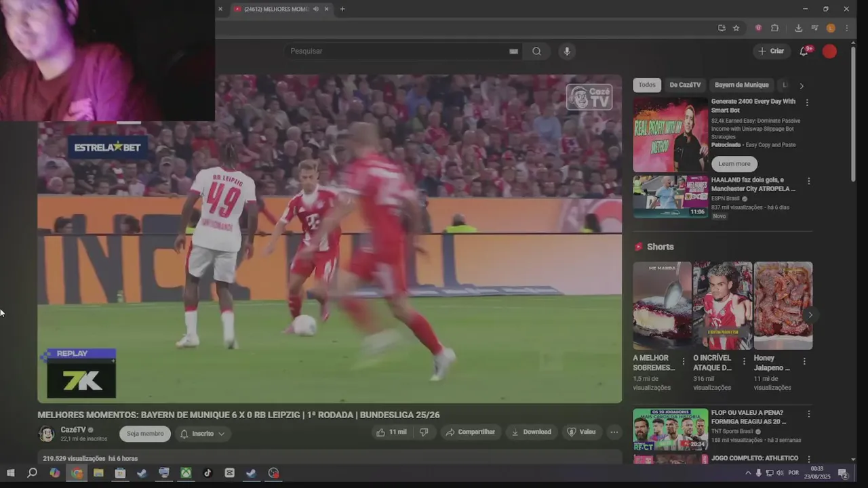This screenshot has width=868, height=488.
Task: Click the tray microphone icon
Action: (759, 473)
